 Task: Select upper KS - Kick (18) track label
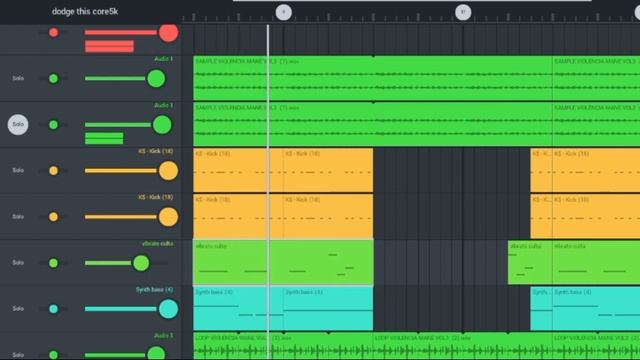point(156,151)
